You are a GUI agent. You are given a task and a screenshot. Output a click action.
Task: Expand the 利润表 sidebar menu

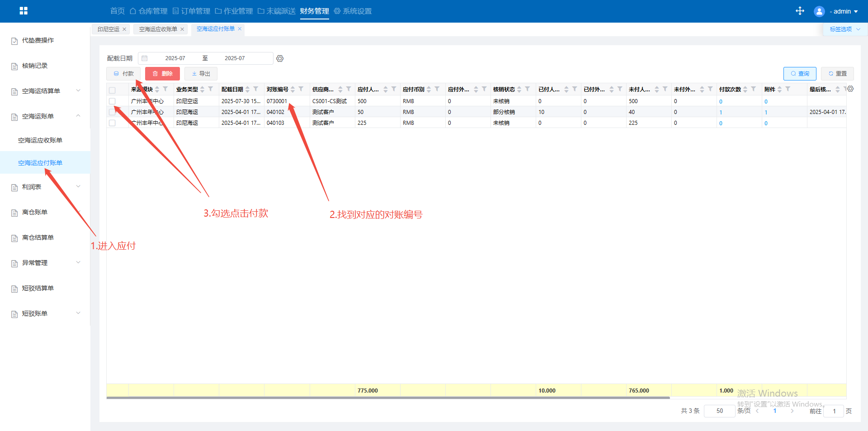click(x=78, y=187)
